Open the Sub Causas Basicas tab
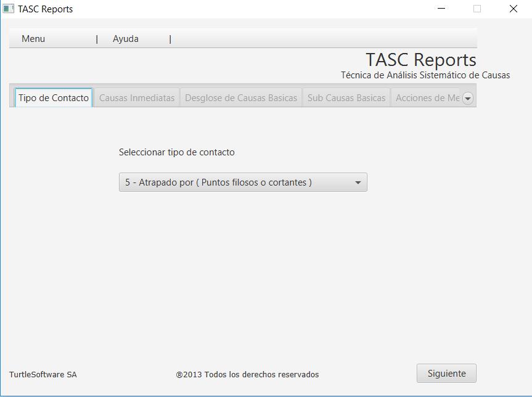Image resolution: width=532 pixels, height=397 pixels. point(346,98)
